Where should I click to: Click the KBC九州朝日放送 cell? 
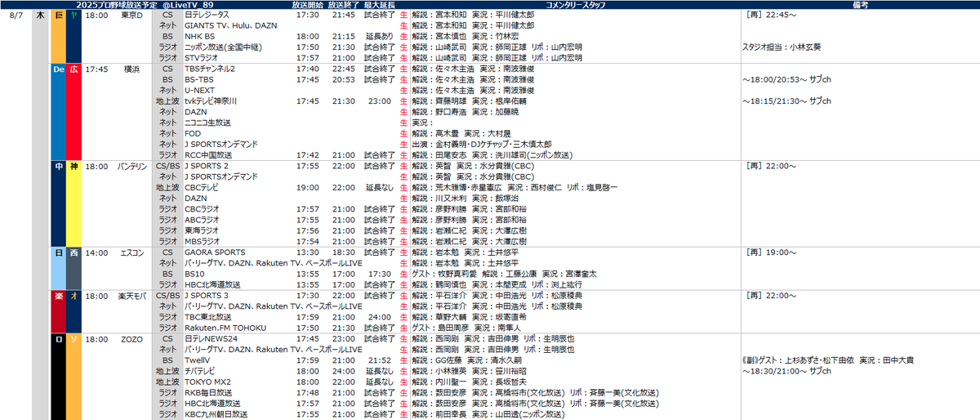[x=216, y=414]
